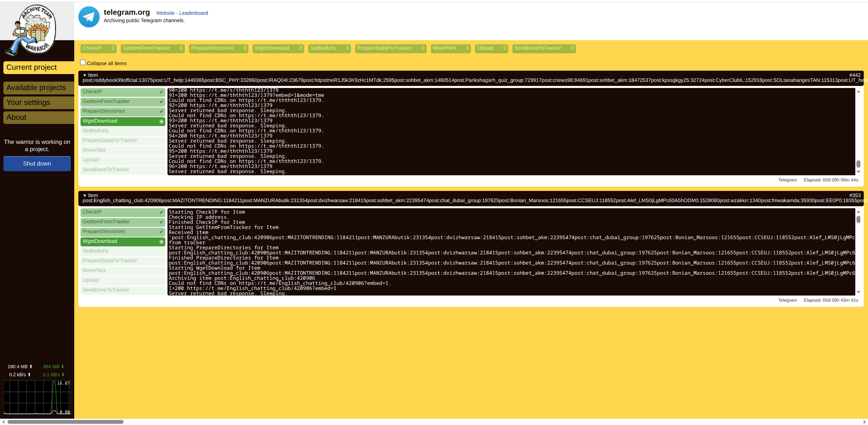Select SetBadUrls step in item #442
This screenshot has height=425, width=868.
tap(123, 131)
